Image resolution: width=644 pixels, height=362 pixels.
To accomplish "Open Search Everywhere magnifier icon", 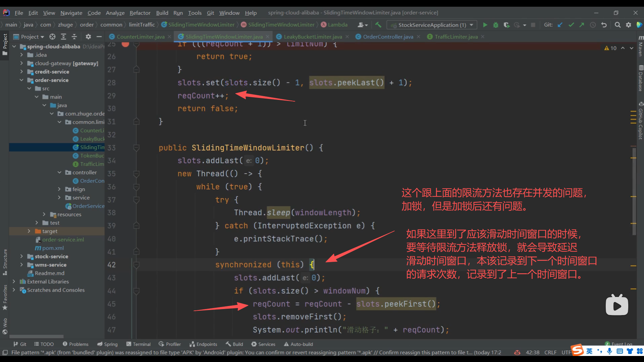I will [x=617, y=25].
